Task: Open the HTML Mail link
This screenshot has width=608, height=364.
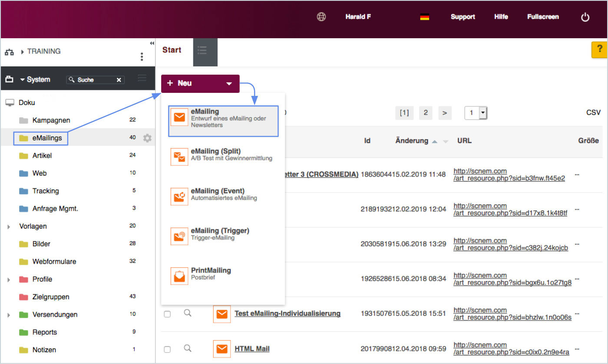Action: pyautogui.click(x=252, y=348)
